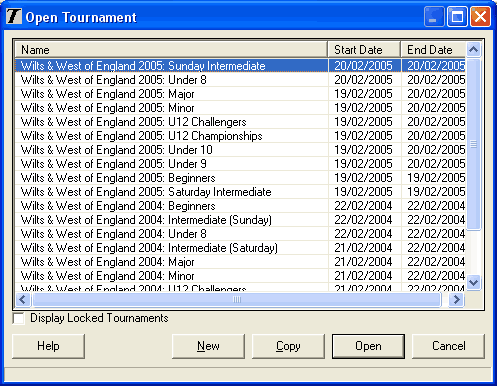The width and height of the screenshot is (497, 386).
Task: Click the horizontal scrollbar right arrow
Action: [456, 300]
